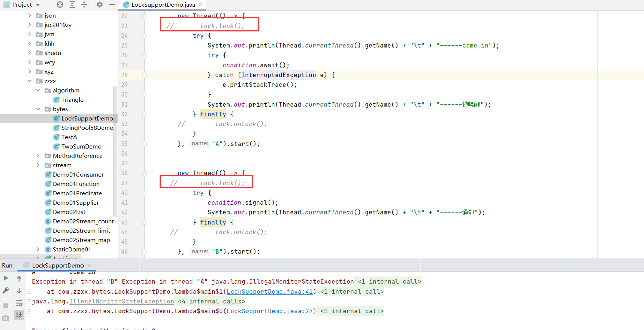Image resolution: width=644 pixels, height=330 pixels.
Task: Click the camera thread dump icon
Action: (x=6, y=318)
